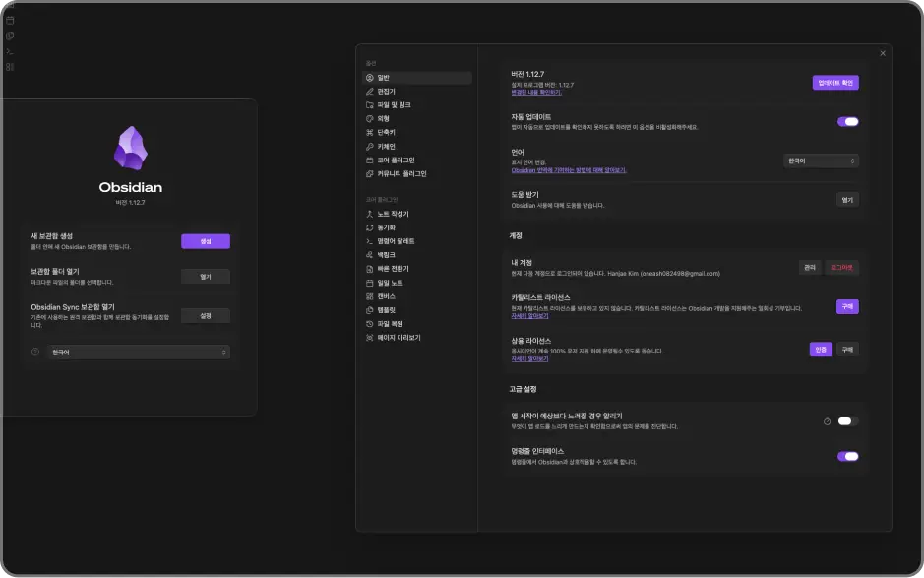Open the 파일 복원 plugin settings

pyautogui.click(x=416, y=324)
